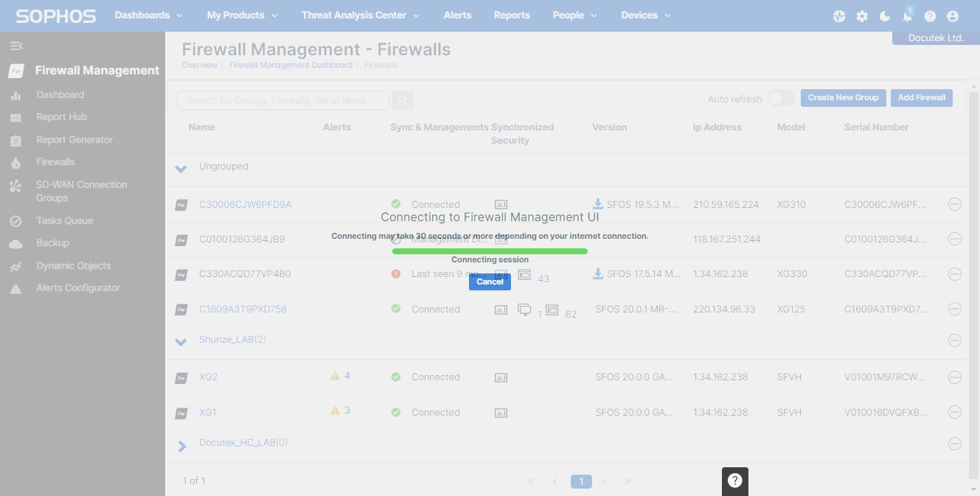Click the Add Firewall button
Image resolution: width=980 pixels, height=496 pixels.
click(x=921, y=97)
